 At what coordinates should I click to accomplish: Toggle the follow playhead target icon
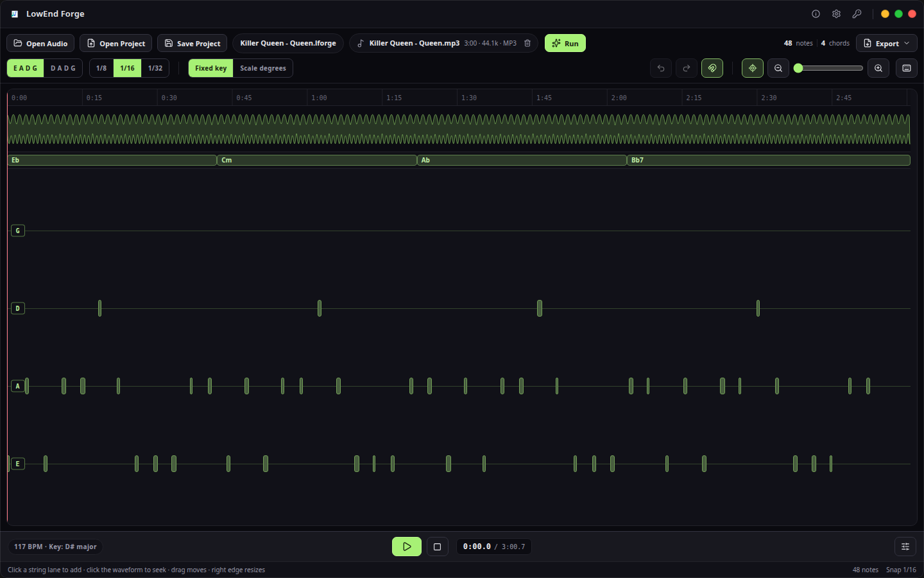pyautogui.click(x=753, y=68)
